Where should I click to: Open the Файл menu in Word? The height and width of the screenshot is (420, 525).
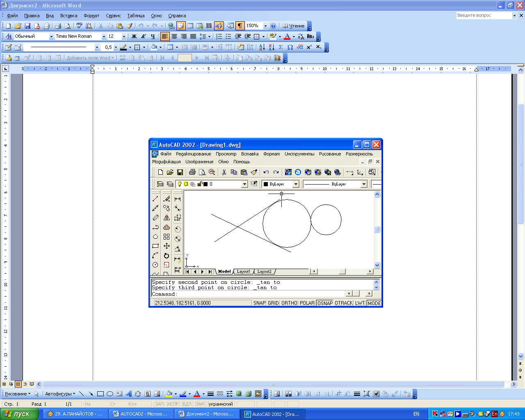point(12,16)
